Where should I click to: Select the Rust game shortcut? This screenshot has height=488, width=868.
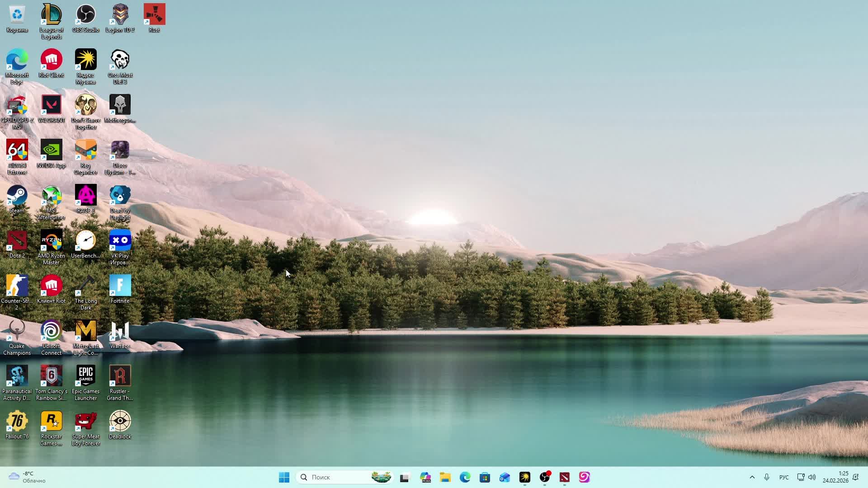[154, 15]
